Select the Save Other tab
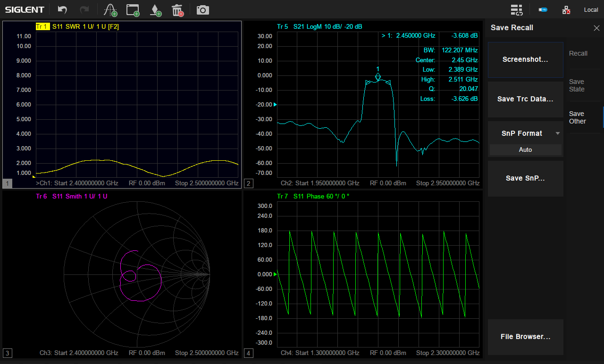Viewport: 604px width, 364px height. point(577,117)
